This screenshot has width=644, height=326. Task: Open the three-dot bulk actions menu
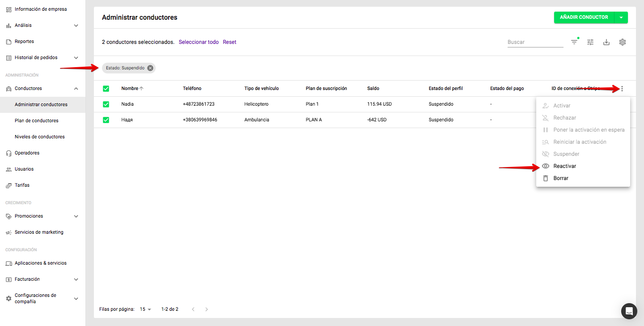pos(622,89)
